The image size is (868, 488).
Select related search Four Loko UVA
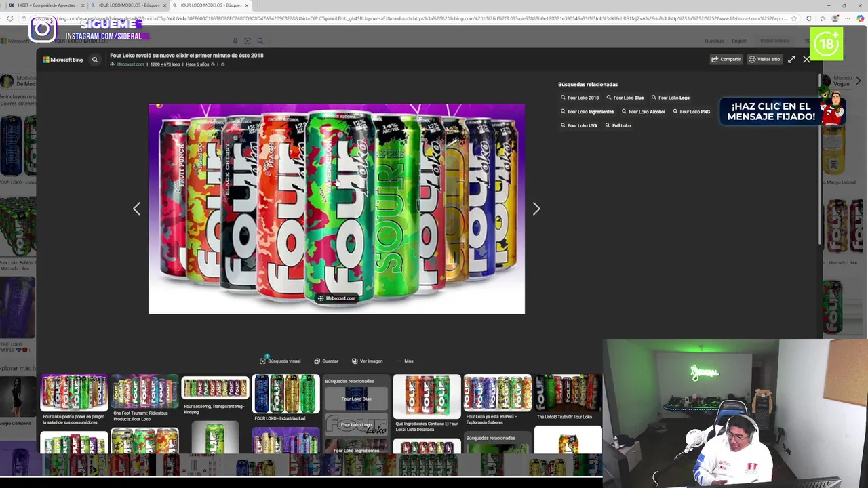pyautogui.click(x=579, y=125)
